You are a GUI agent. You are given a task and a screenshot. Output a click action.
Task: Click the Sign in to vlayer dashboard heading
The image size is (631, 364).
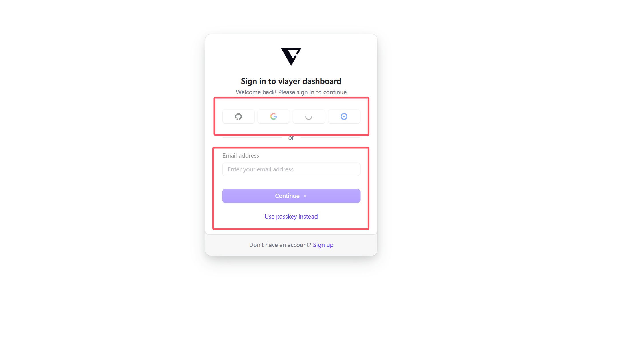click(291, 81)
